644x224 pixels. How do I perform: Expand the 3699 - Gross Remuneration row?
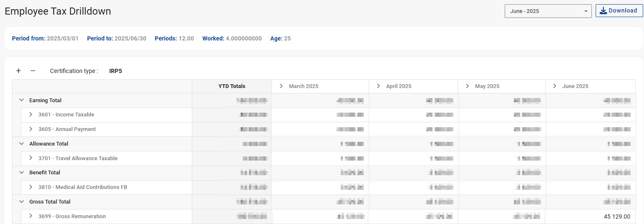pyautogui.click(x=30, y=216)
